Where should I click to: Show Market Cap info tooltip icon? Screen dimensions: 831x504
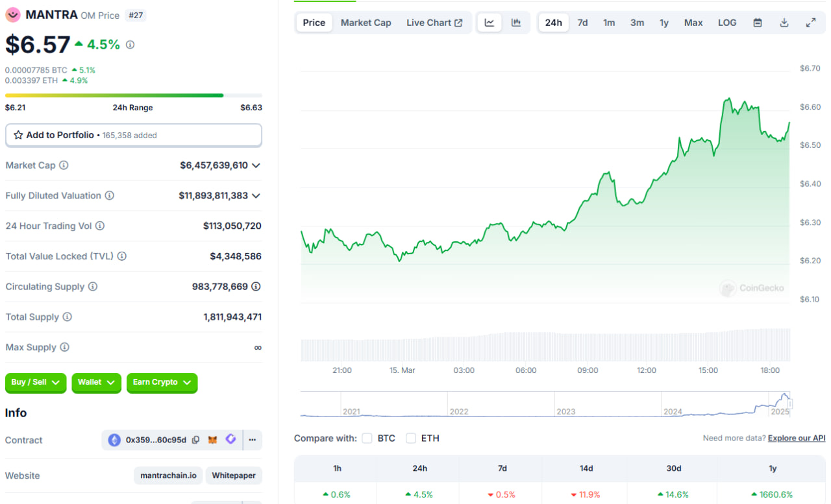pyautogui.click(x=64, y=165)
